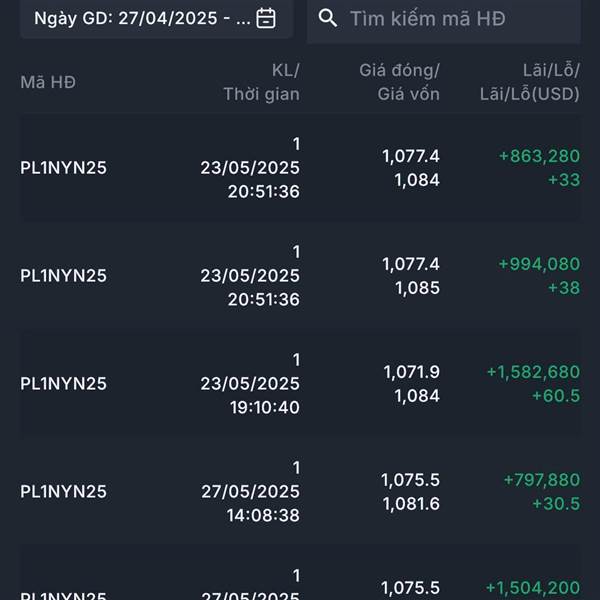
Task: Click the +38 USD profit value
Action: (564, 288)
